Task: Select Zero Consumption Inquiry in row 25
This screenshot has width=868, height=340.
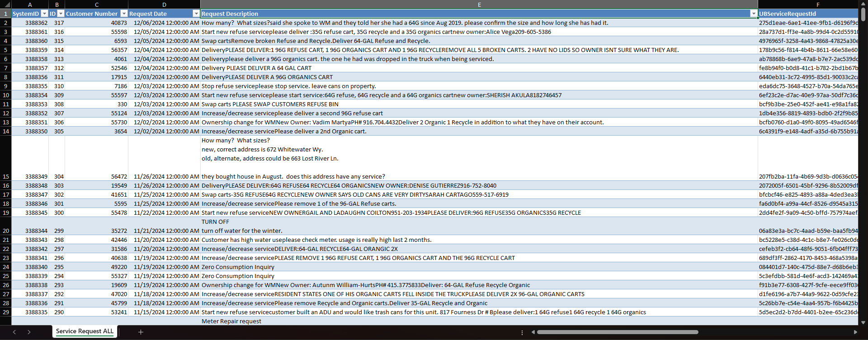Action: pyautogui.click(x=479, y=276)
